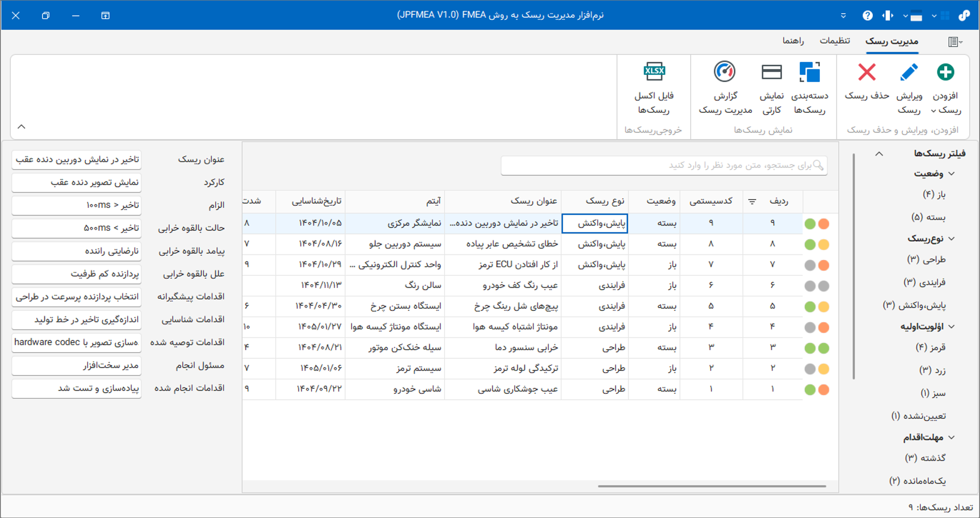The height and width of the screenshot is (518, 980).
Task: Click the عنوان ریسک detail field
Action: click(x=77, y=160)
